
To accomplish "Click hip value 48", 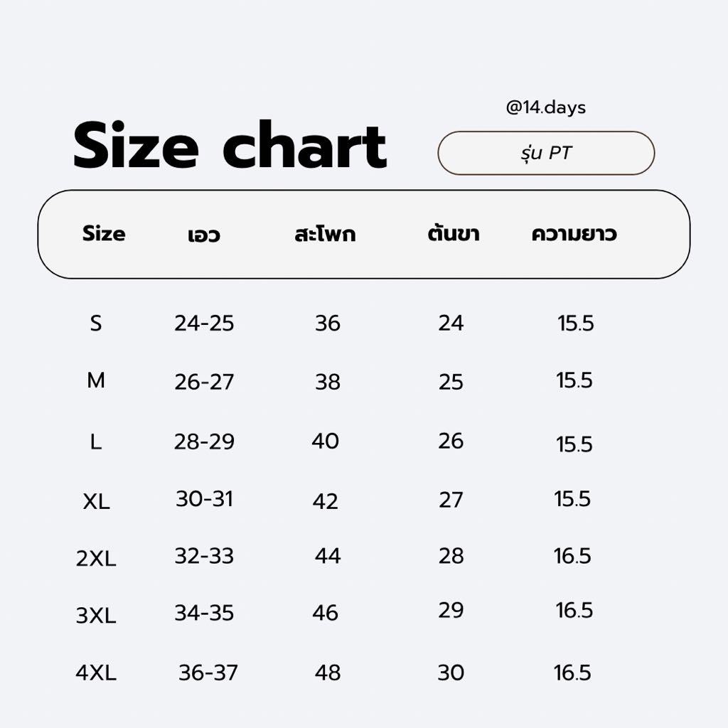I will pyautogui.click(x=328, y=673).
